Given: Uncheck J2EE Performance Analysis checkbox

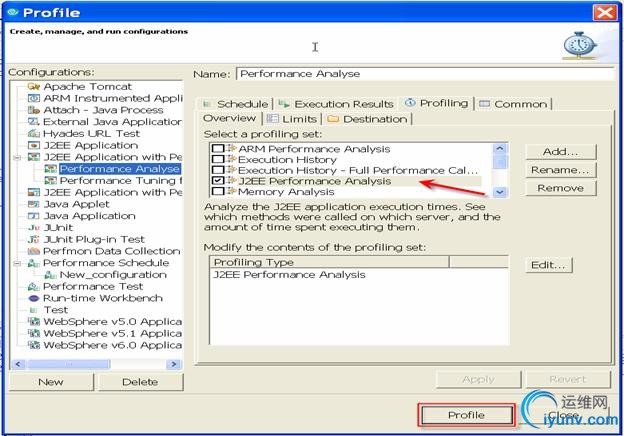Looking at the screenshot, I should [218, 181].
